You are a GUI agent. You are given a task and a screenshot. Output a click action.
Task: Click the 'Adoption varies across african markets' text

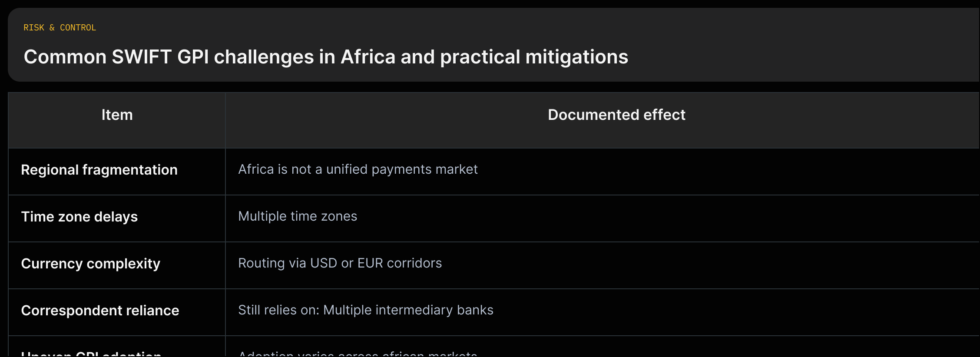tap(358, 354)
